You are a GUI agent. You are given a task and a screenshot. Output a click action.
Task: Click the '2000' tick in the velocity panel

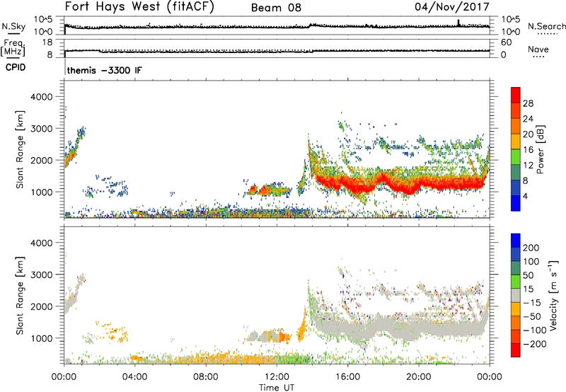[42, 306]
